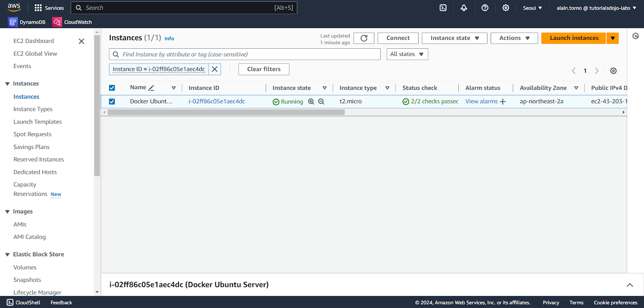Viewport: 644px width, 308px height.
Task: Launch CloudShell from top bar icon
Action: (x=443, y=8)
